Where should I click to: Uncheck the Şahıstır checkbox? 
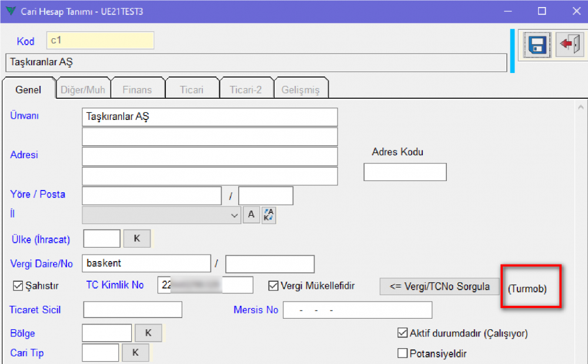[x=18, y=286]
